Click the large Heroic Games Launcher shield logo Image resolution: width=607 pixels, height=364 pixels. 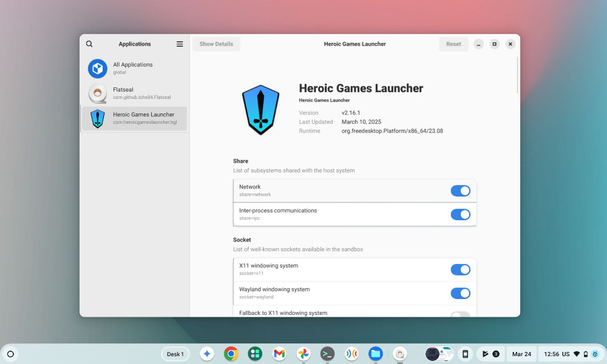tap(260, 110)
